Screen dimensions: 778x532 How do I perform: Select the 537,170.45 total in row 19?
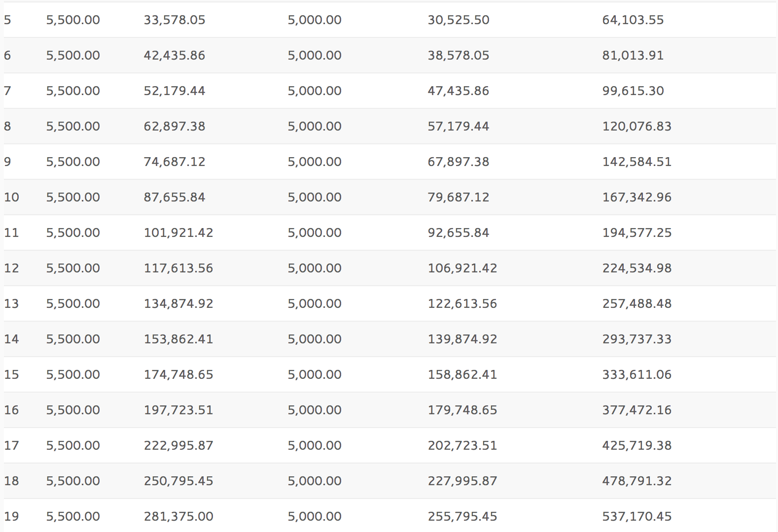(x=637, y=516)
